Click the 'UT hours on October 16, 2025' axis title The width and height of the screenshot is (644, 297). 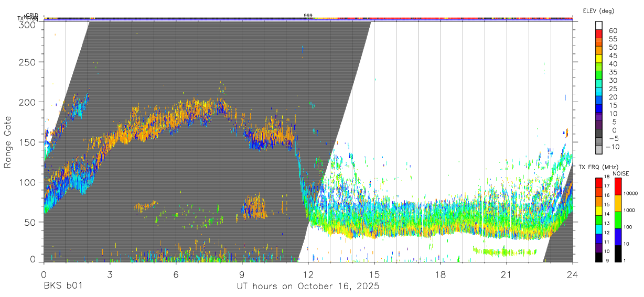(308, 286)
